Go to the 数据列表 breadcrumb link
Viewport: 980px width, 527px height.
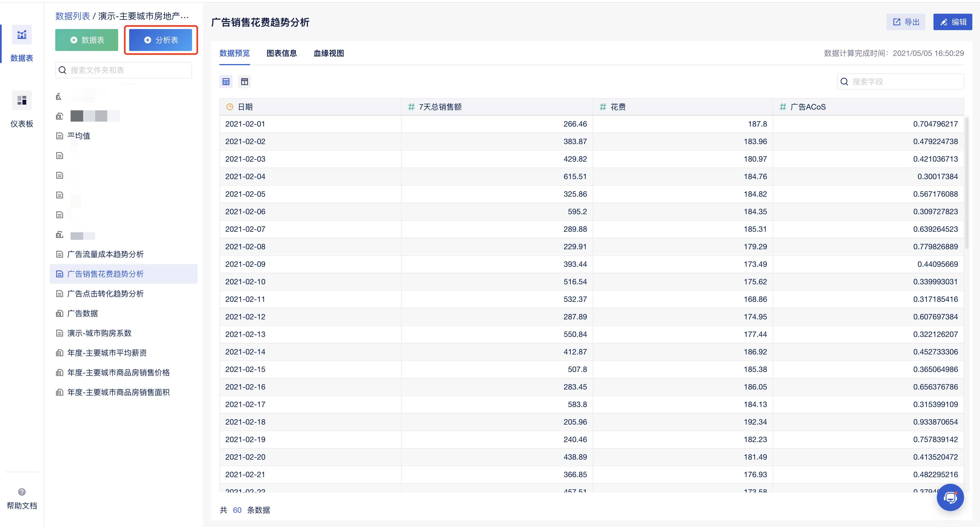pos(73,16)
